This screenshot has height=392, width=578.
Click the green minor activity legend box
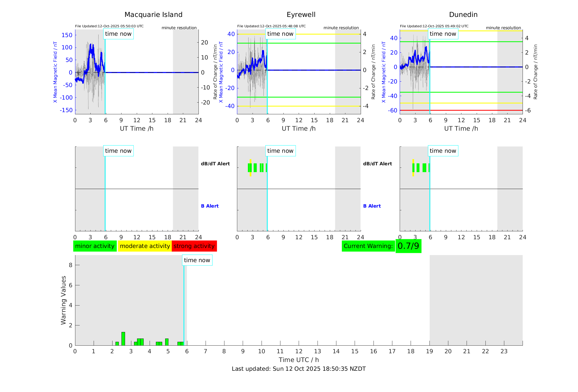95,246
